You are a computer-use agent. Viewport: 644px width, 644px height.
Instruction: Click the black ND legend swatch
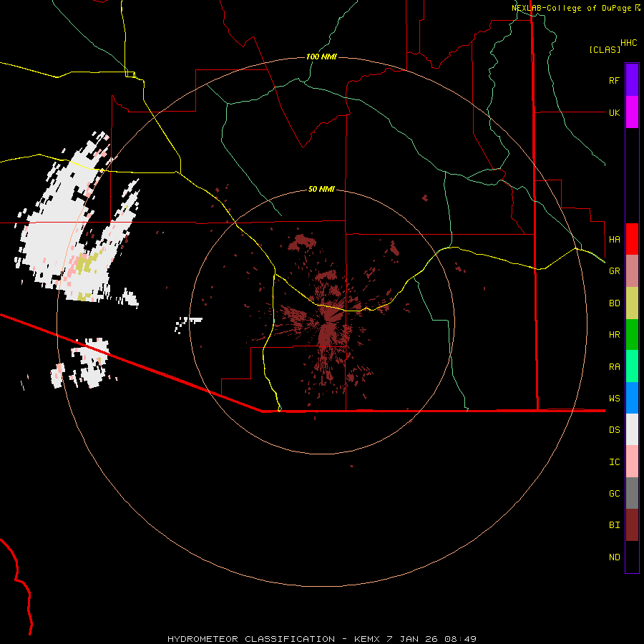coord(632,557)
